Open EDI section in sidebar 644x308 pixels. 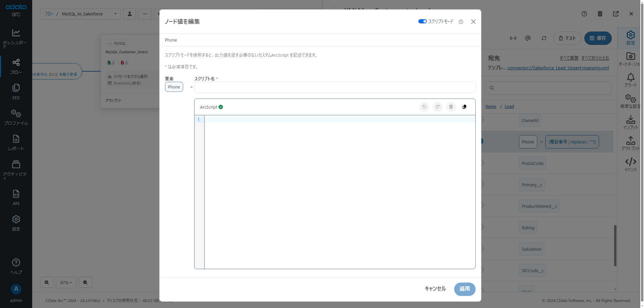(16, 92)
